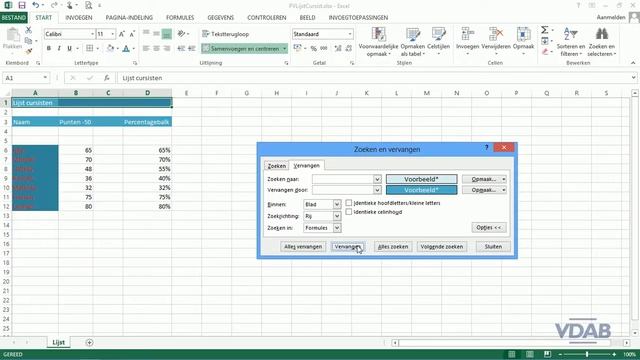Open Celstijlen gallery

click(438, 42)
